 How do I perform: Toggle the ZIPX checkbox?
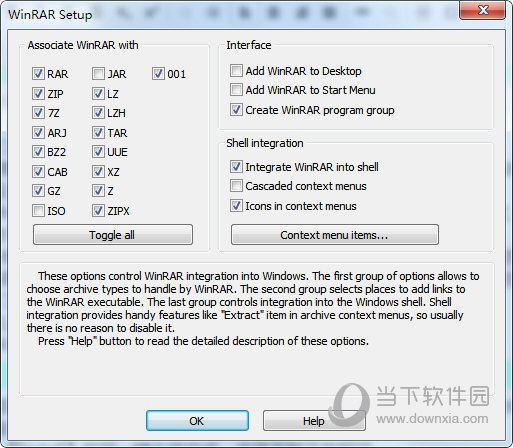tap(98, 211)
